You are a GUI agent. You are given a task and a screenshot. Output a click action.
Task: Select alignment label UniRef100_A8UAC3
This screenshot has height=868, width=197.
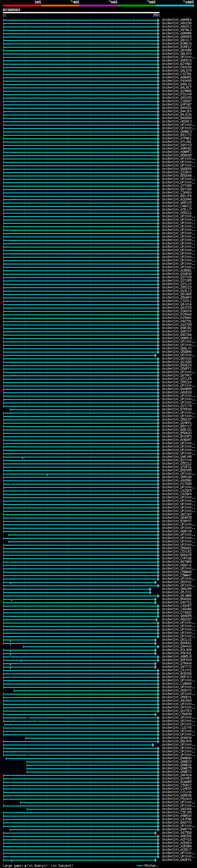coord(177,122)
